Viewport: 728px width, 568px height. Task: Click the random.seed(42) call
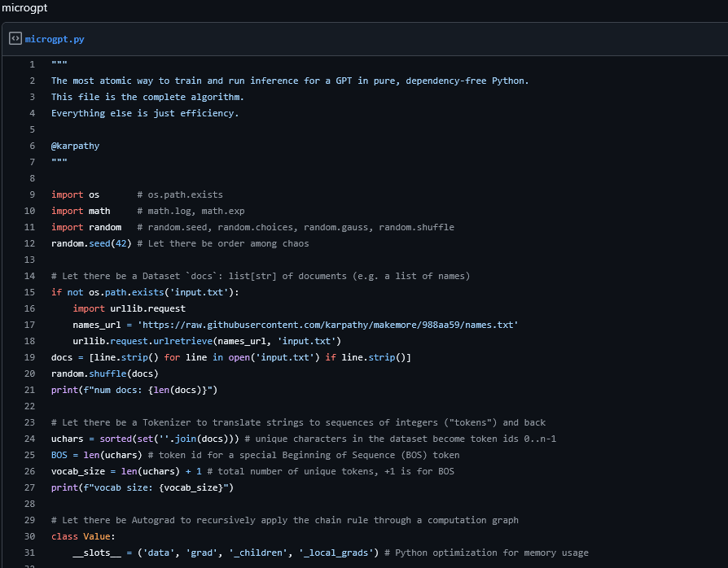[88, 243]
